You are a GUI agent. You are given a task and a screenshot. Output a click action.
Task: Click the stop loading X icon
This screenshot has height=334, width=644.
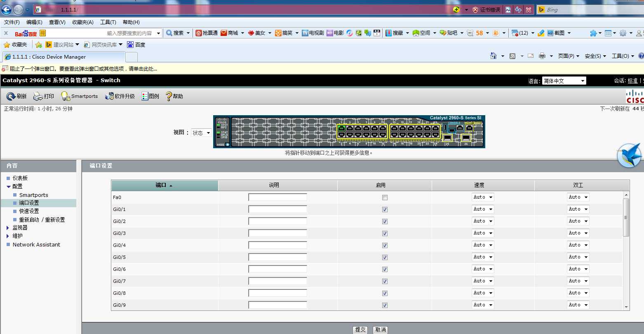[529, 9]
